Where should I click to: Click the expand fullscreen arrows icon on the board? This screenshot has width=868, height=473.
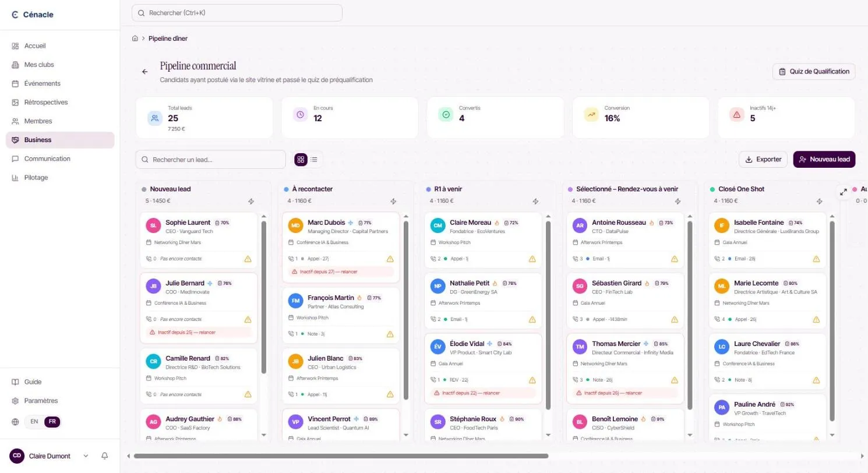click(x=843, y=192)
